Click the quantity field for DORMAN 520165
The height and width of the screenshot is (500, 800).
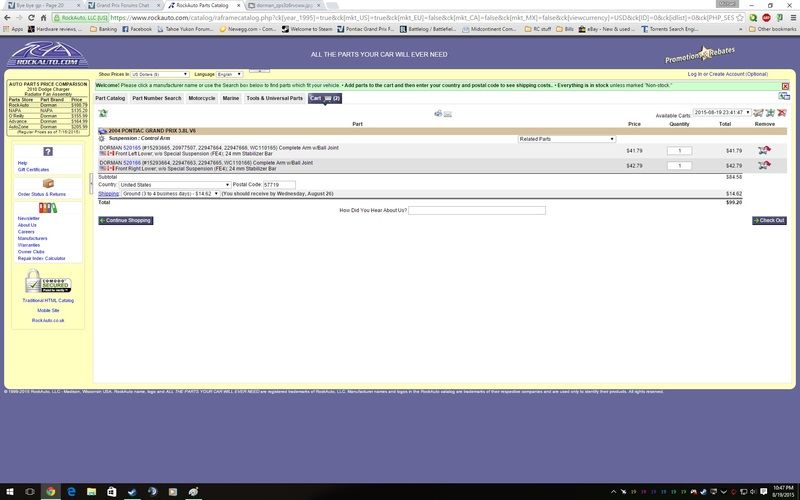[x=679, y=151]
